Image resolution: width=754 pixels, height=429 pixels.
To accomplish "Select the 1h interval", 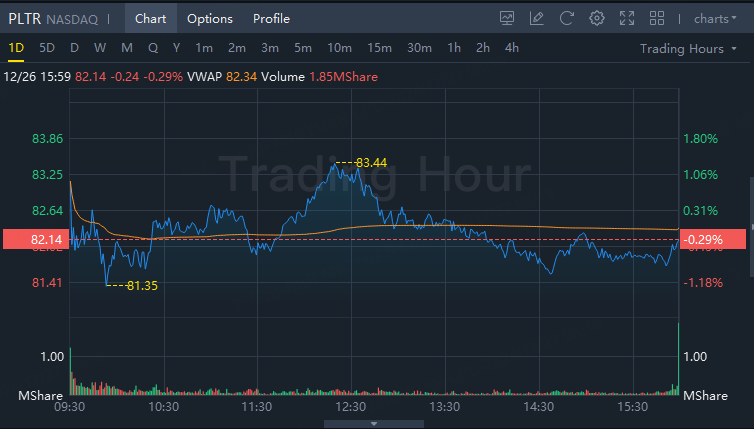I will point(454,48).
